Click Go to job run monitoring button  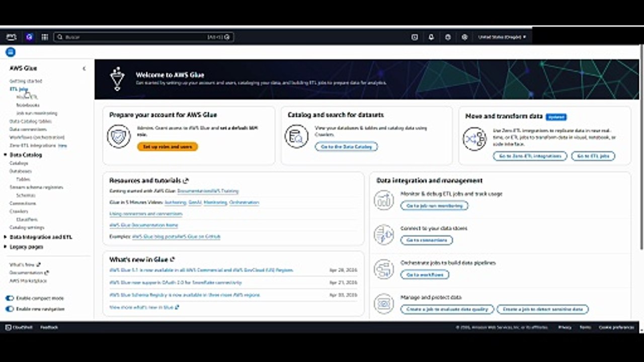click(434, 206)
